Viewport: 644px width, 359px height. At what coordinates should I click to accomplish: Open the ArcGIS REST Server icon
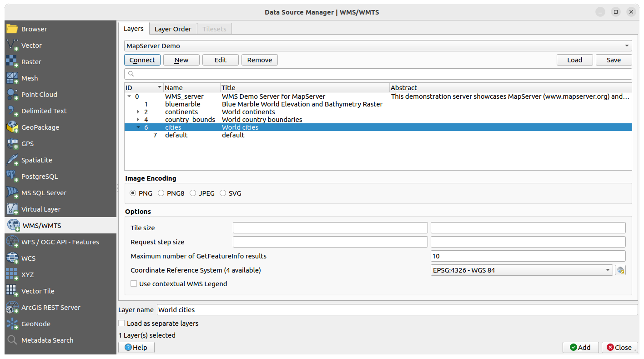point(12,308)
